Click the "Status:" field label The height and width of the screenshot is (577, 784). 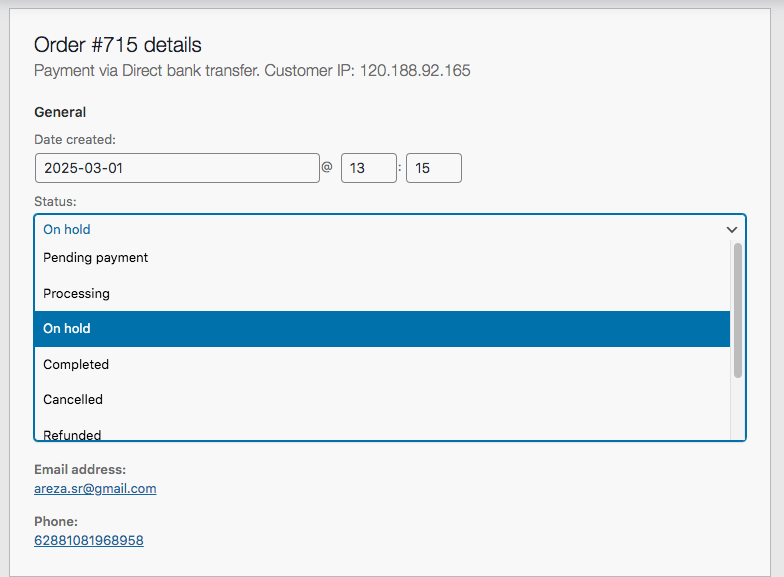point(55,202)
